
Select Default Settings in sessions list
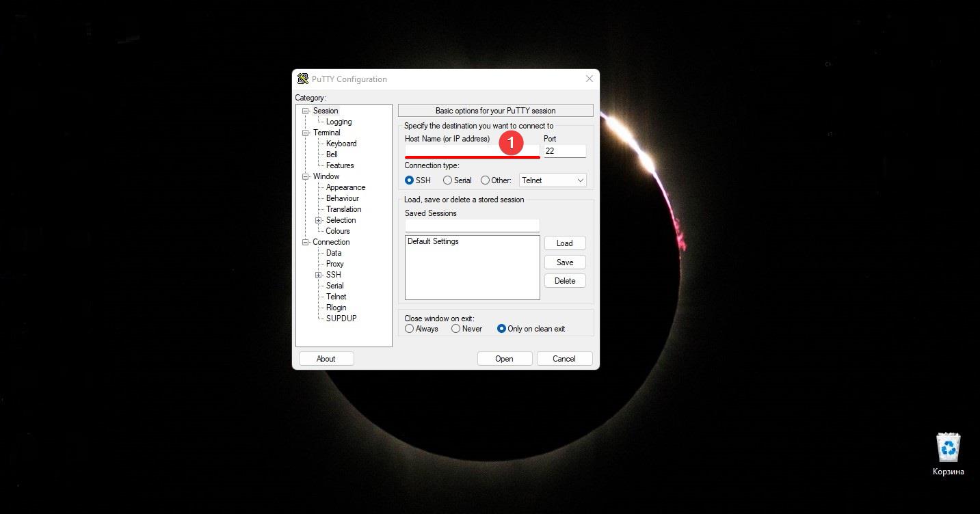[433, 241]
